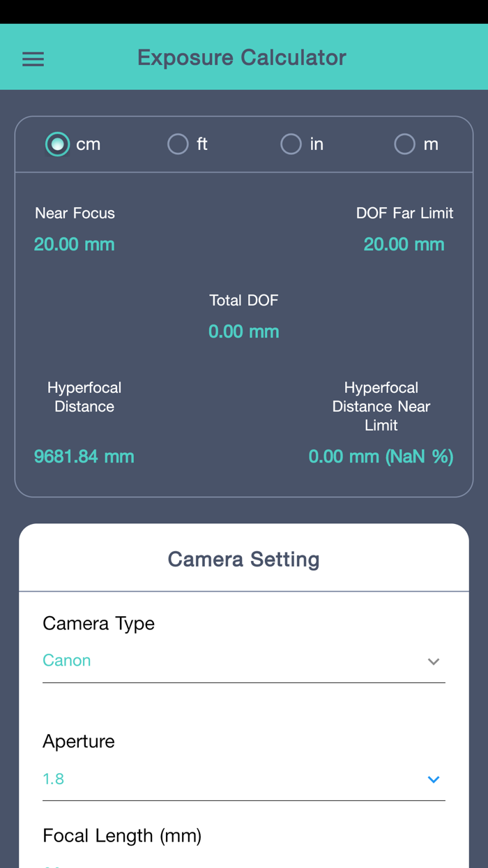
Task: Open the Camera Type selector showing Canon
Action: coord(244,660)
